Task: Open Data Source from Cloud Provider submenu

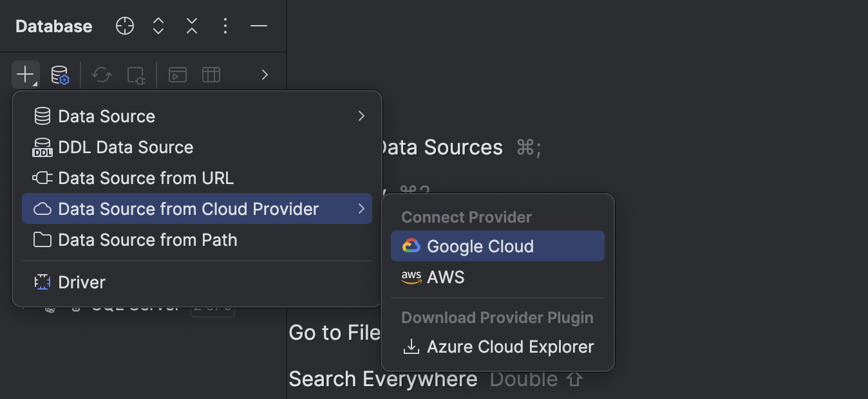Action: click(x=197, y=209)
